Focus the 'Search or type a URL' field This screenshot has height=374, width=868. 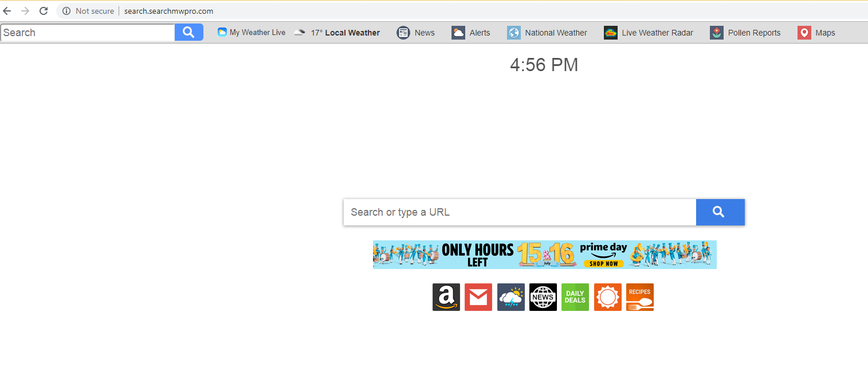(520, 212)
